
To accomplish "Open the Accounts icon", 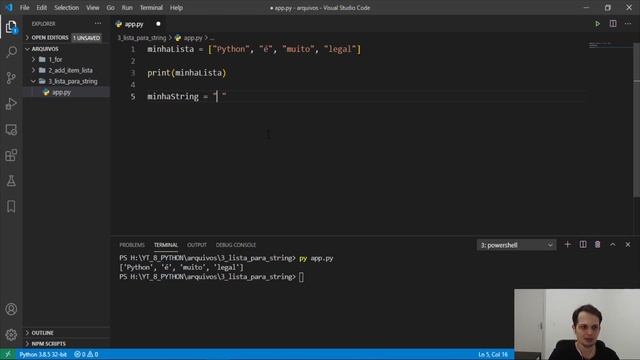I will [11, 309].
